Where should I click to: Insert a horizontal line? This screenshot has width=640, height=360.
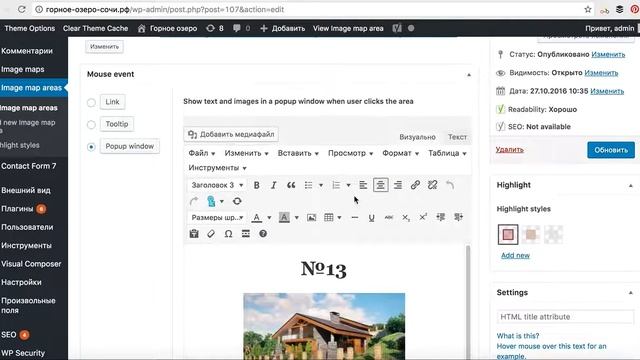355,218
